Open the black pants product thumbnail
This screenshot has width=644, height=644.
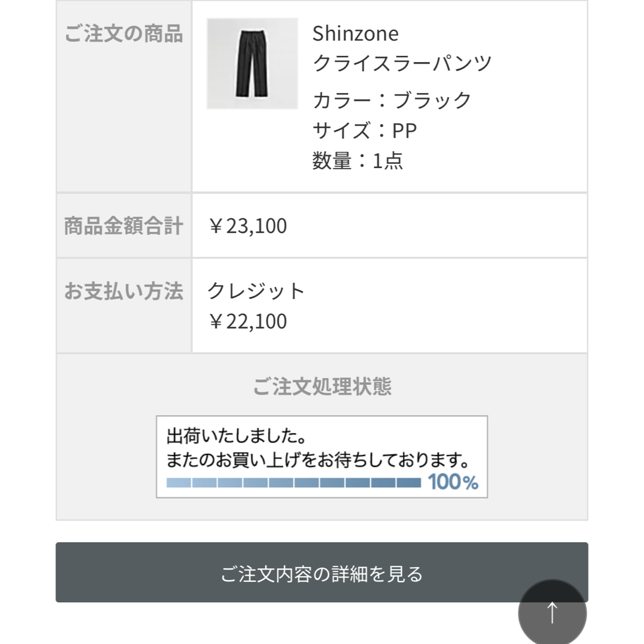click(x=252, y=63)
